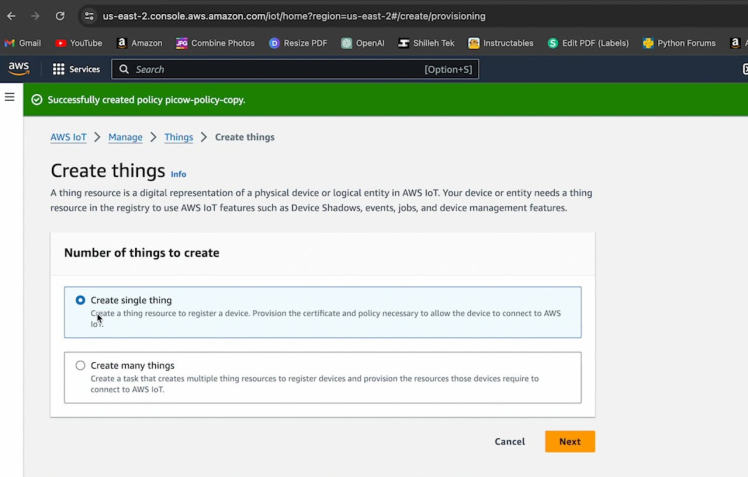Open the Instructables bookmark
The width and height of the screenshot is (748, 477).
click(500, 43)
